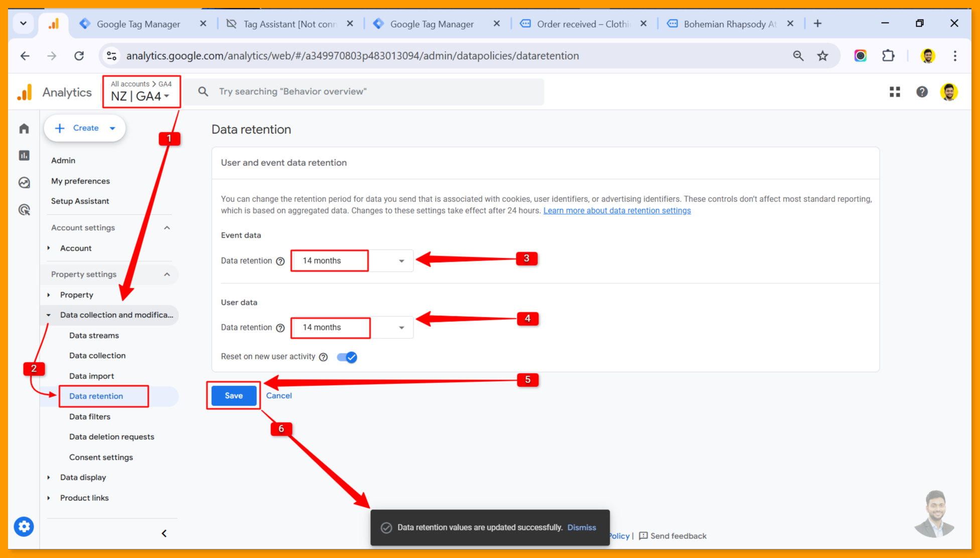Open Event data retention dropdown

pyautogui.click(x=352, y=261)
